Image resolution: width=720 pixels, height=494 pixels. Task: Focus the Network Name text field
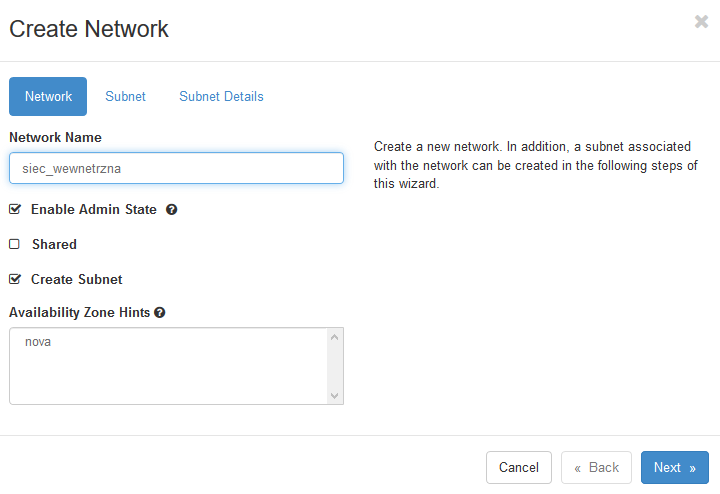176,168
